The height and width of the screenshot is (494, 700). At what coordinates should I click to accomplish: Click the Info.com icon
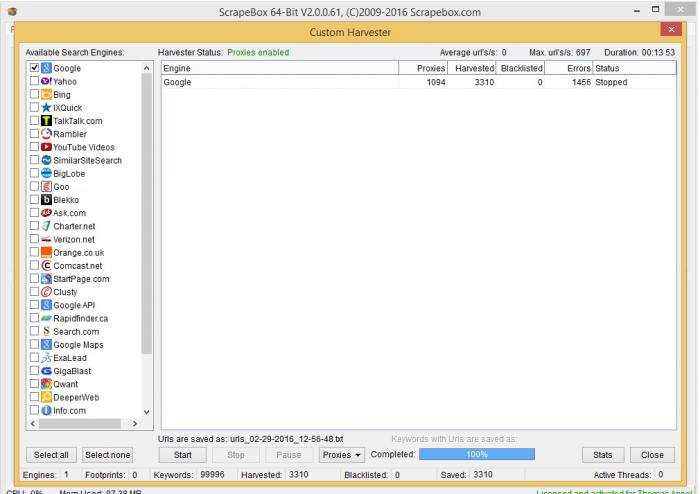click(x=46, y=410)
